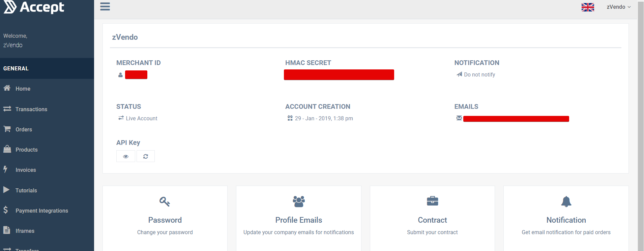Click the Merchant ID user icon
The height and width of the screenshot is (251, 644).
120,75
